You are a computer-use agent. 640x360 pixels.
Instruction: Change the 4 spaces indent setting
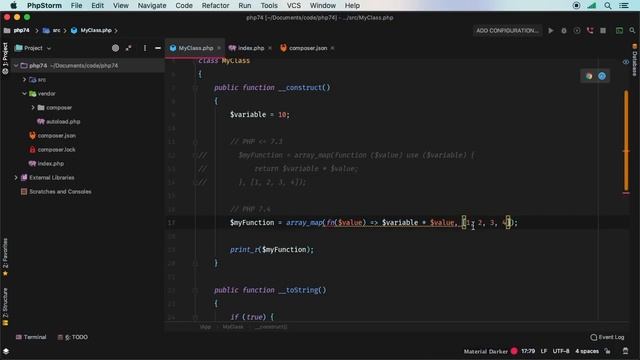coord(587,351)
